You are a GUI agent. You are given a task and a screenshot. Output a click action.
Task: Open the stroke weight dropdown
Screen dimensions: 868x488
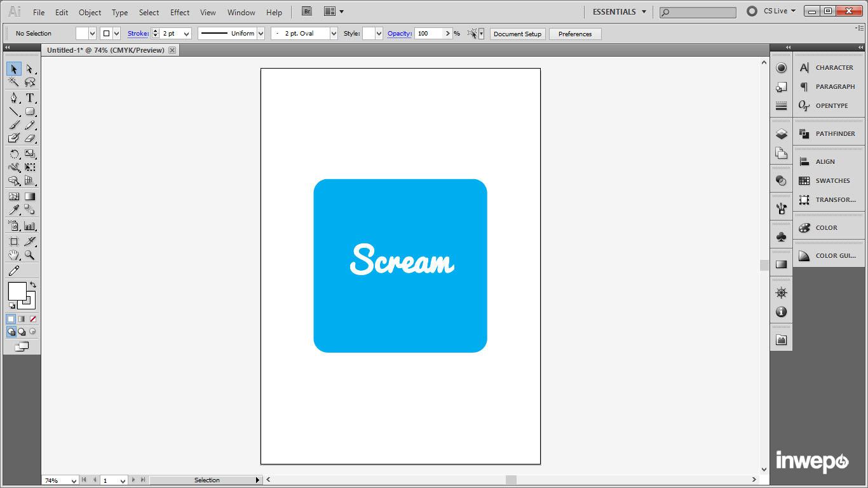186,34
